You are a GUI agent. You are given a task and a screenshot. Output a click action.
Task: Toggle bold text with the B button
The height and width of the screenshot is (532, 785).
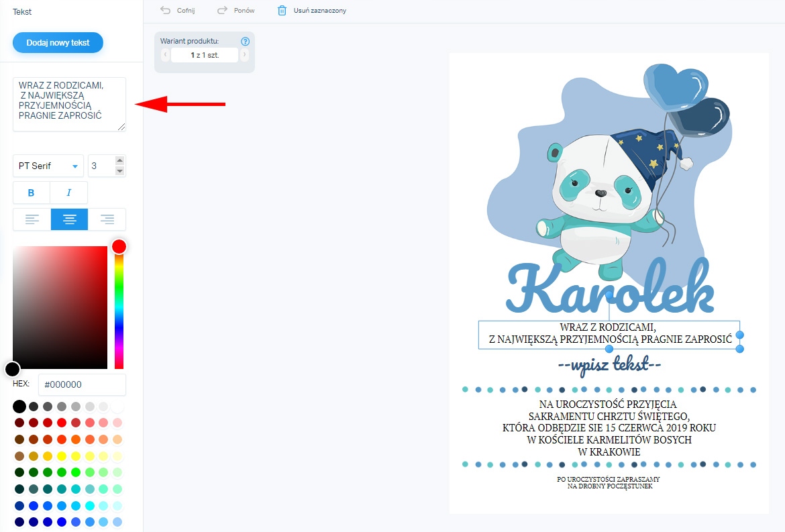[x=31, y=193]
